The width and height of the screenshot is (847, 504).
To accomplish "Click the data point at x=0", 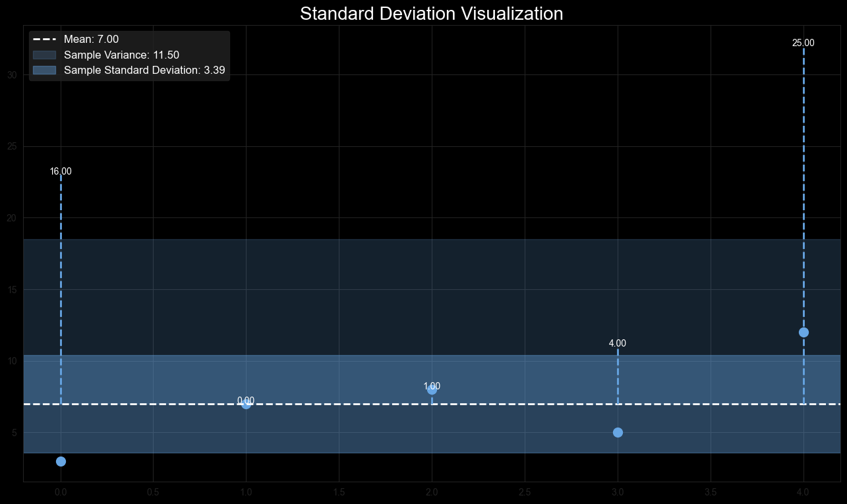I will 61,461.
